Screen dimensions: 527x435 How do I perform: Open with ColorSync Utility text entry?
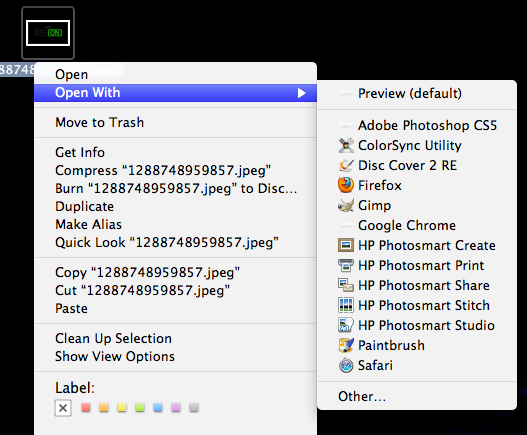pos(410,146)
